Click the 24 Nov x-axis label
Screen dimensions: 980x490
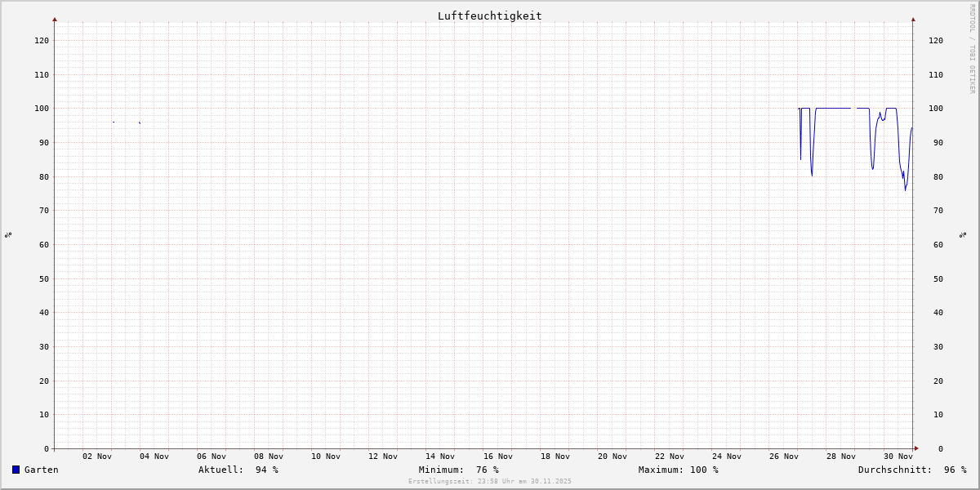tap(727, 456)
